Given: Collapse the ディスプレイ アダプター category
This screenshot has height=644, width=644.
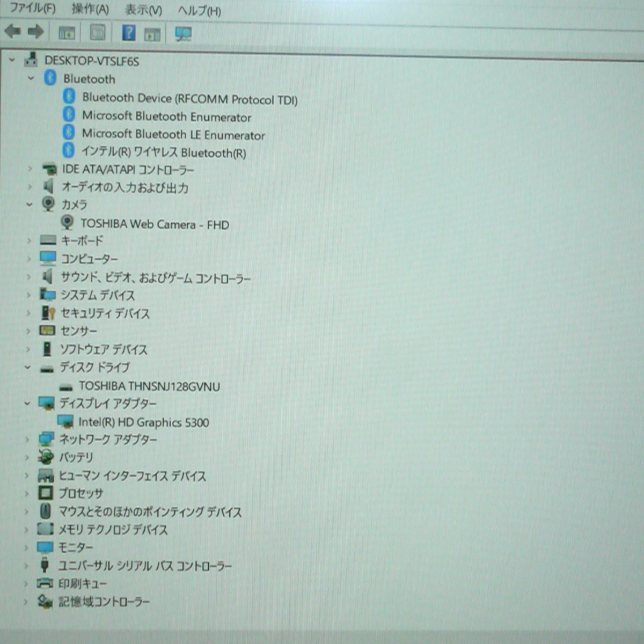Looking at the screenshot, I should (27, 403).
